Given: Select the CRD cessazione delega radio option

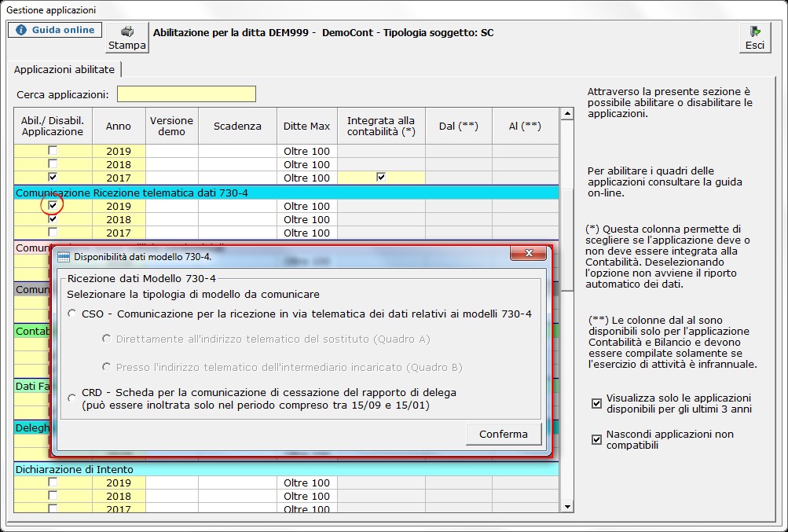Looking at the screenshot, I should (x=72, y=398).
